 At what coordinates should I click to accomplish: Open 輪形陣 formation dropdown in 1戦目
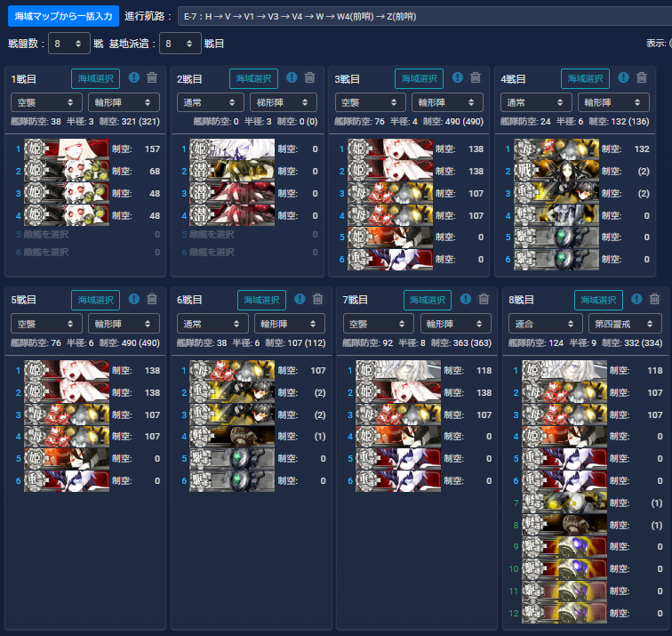tap(124, 102)
